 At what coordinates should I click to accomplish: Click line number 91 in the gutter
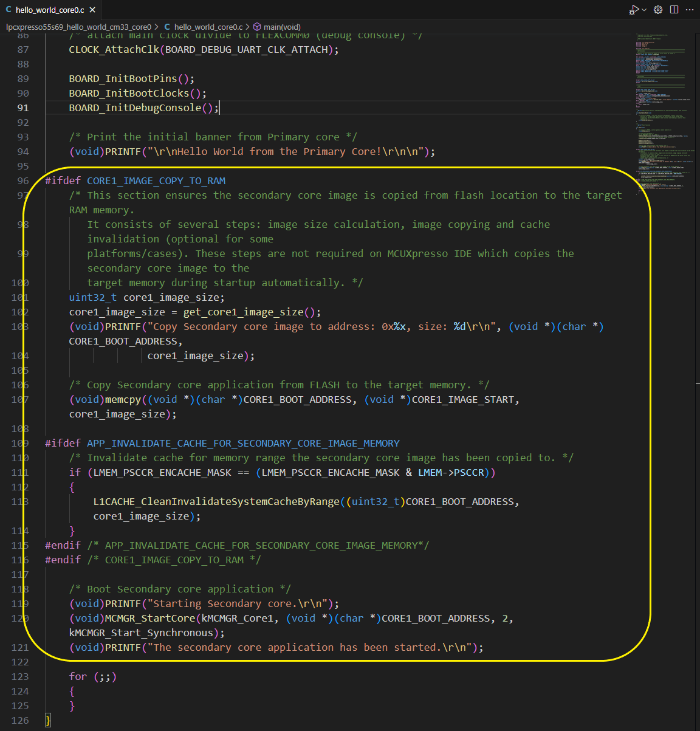coord(22,108)
